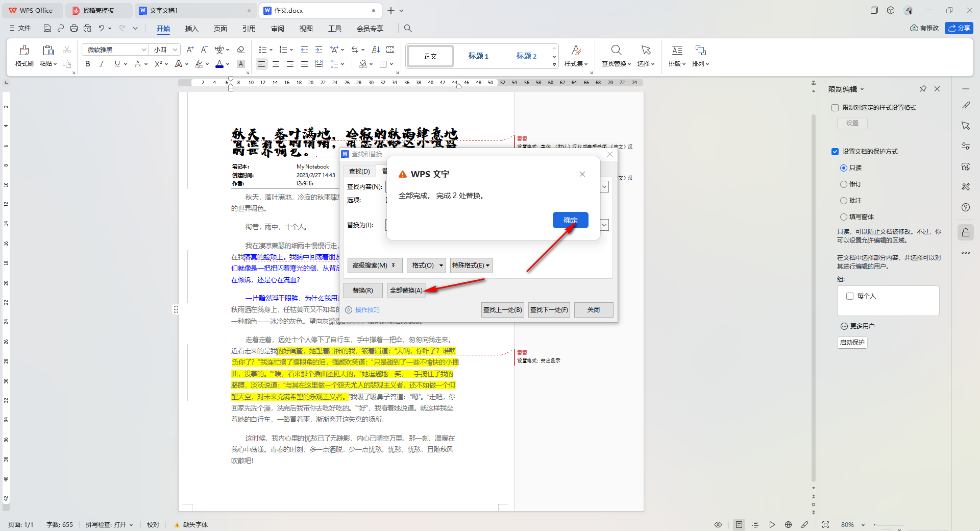Screen dimensions: 980x531
Task: Click the 查找下一处(F) button
Action: [549, 310]
